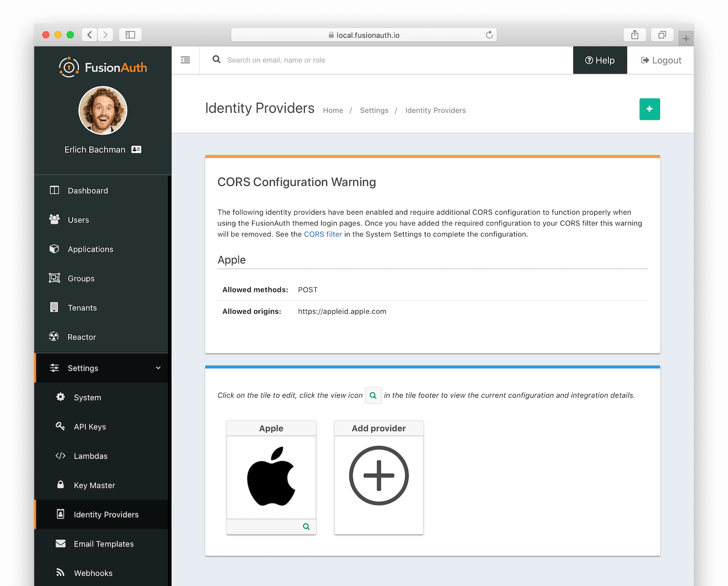728x586 pixels.
Task: Click the API Keys key icon
Action: pos(61,426)
